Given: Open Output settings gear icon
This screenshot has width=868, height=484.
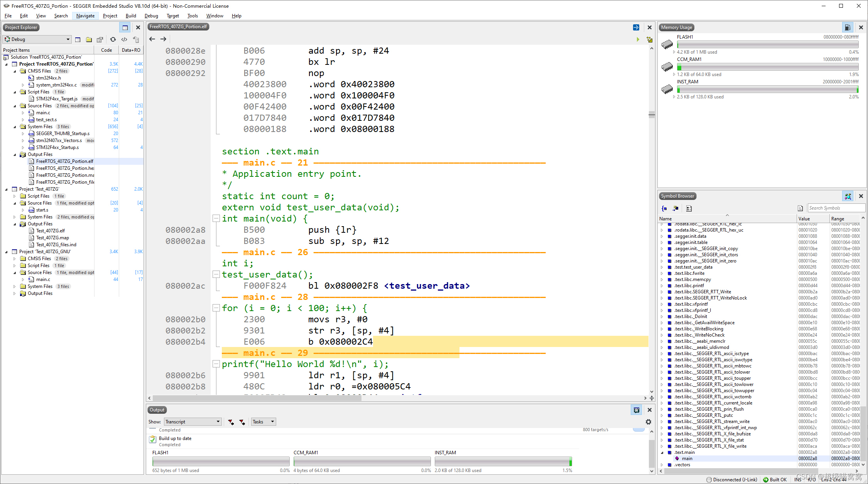Looking at the screenshot, I should [x=648, y=422].
